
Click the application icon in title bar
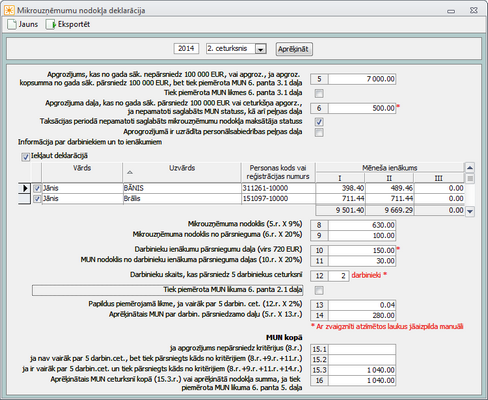pyautogui.click(x=9, y=10)
